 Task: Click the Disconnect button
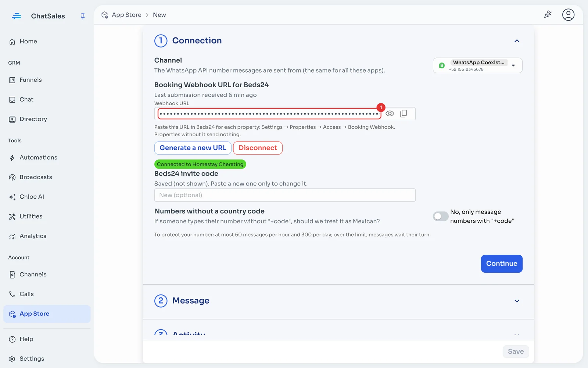coord(258,148)
